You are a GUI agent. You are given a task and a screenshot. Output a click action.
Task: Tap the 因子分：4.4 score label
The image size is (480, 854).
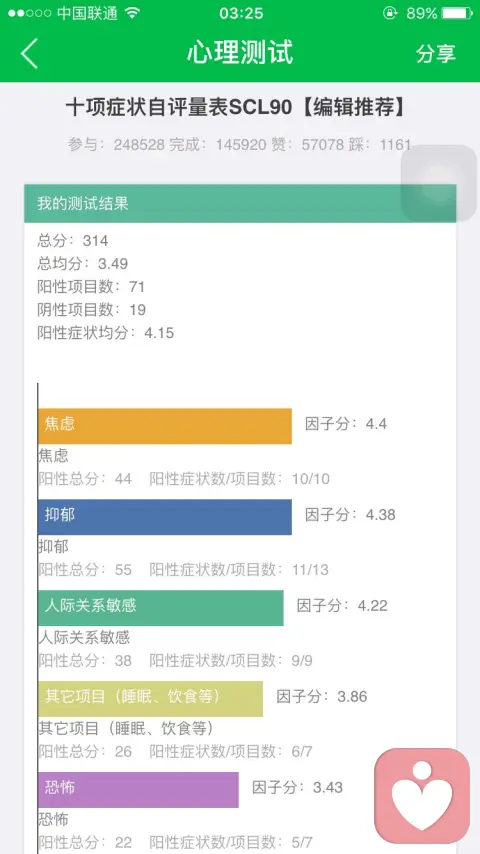[346, 424]
